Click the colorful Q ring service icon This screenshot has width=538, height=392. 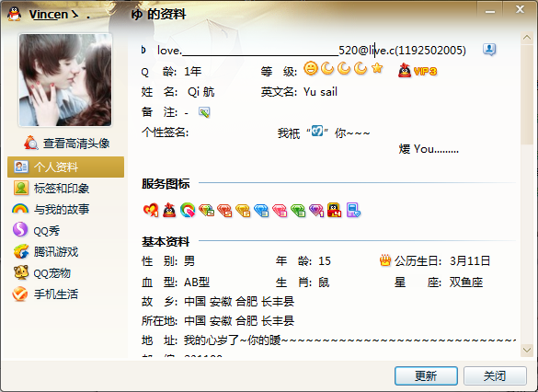188,210
